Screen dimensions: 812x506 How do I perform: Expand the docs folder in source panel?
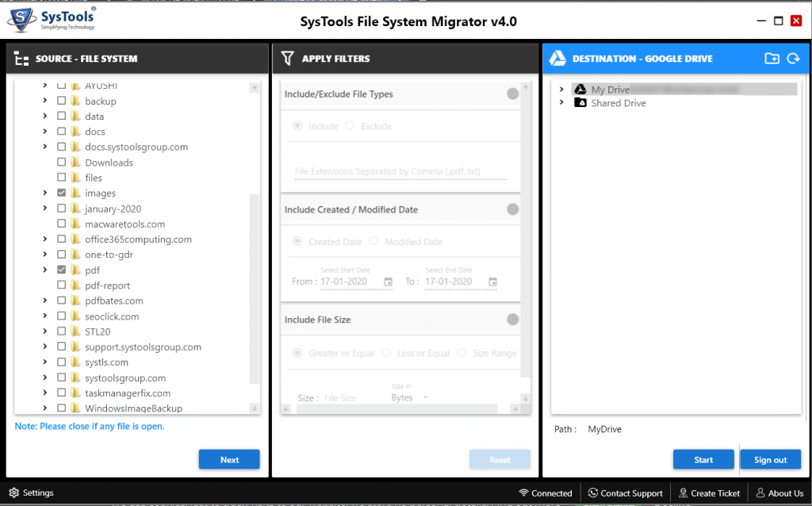45,131
